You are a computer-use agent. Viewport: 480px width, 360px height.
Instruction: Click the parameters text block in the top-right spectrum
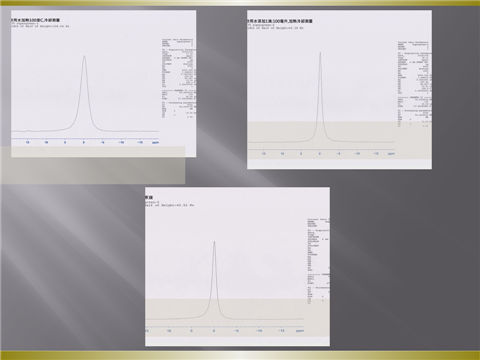click(x=415, y=84)
